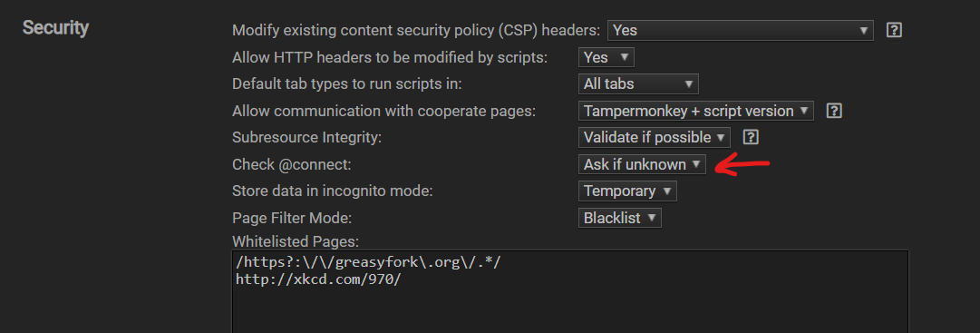Screen dimensions: 980x333
Task: Click the Security section heading
Action: [55, 28]
